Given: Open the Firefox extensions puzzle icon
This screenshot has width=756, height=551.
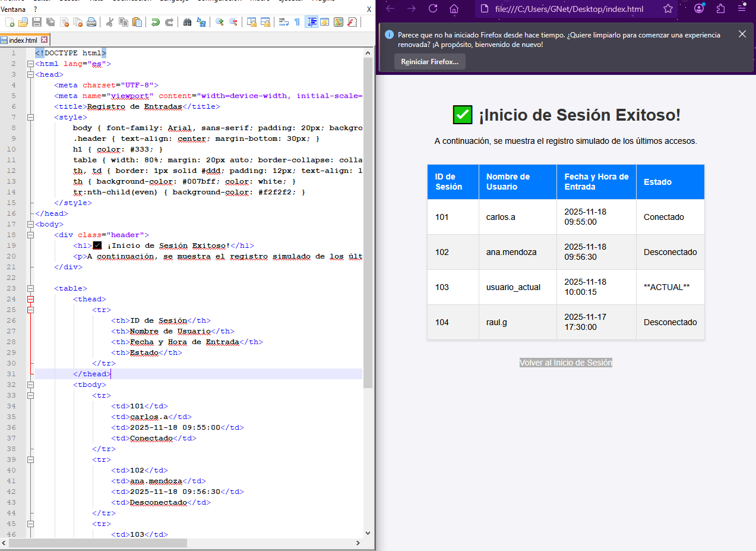Looking at the screenshot, I should pos(721,8).
